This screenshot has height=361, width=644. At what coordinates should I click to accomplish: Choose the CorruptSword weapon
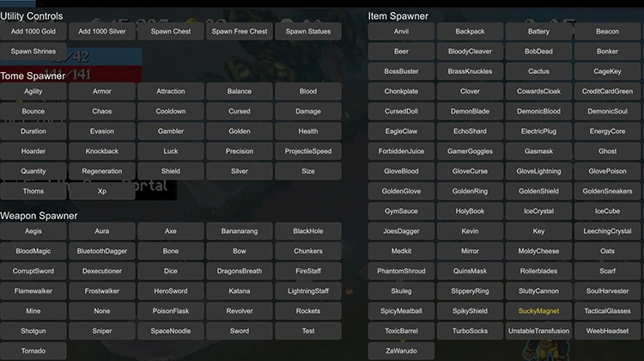(33, 271)
